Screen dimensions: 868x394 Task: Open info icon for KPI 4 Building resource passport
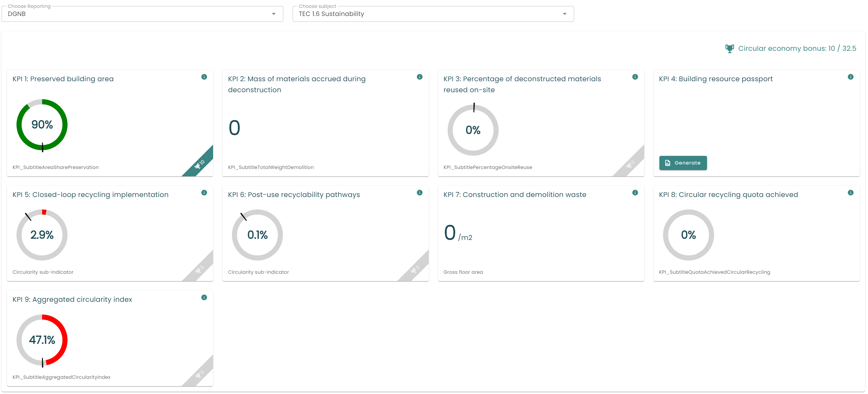(850, 77)
